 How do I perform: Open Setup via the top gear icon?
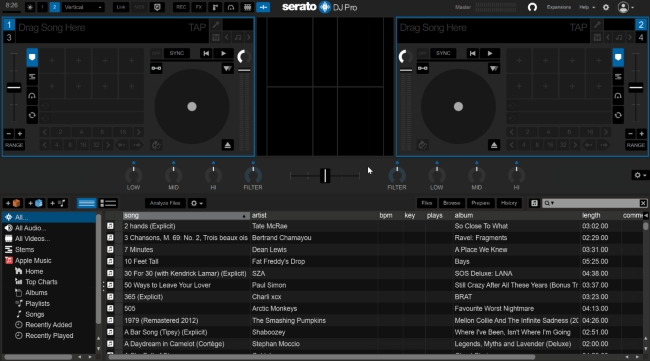(x=606, y=7)
